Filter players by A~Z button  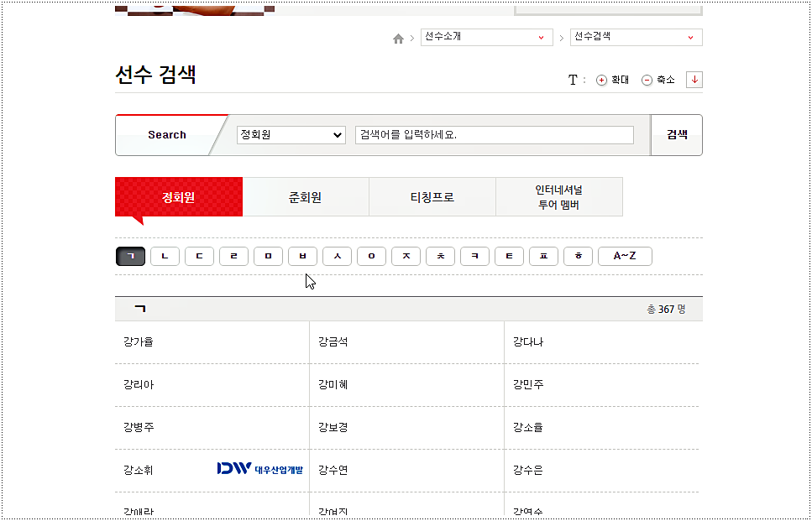625,256
